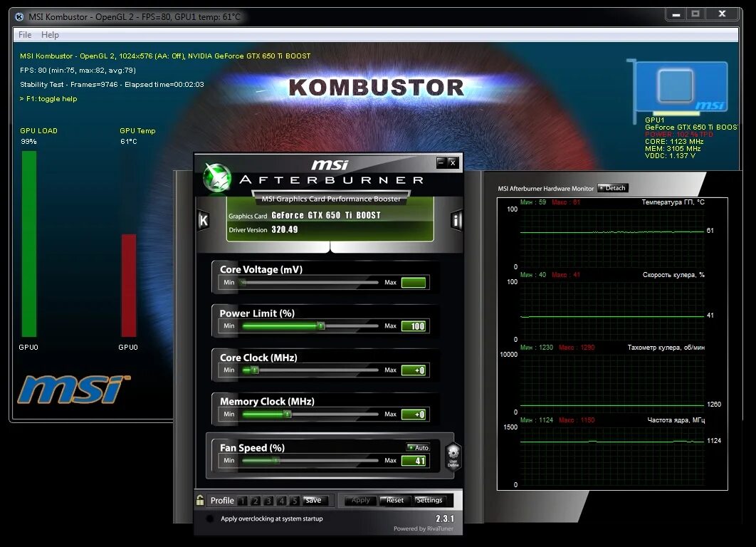
Task: Click the core clock frequency graph
Action: tap(611, 456)
